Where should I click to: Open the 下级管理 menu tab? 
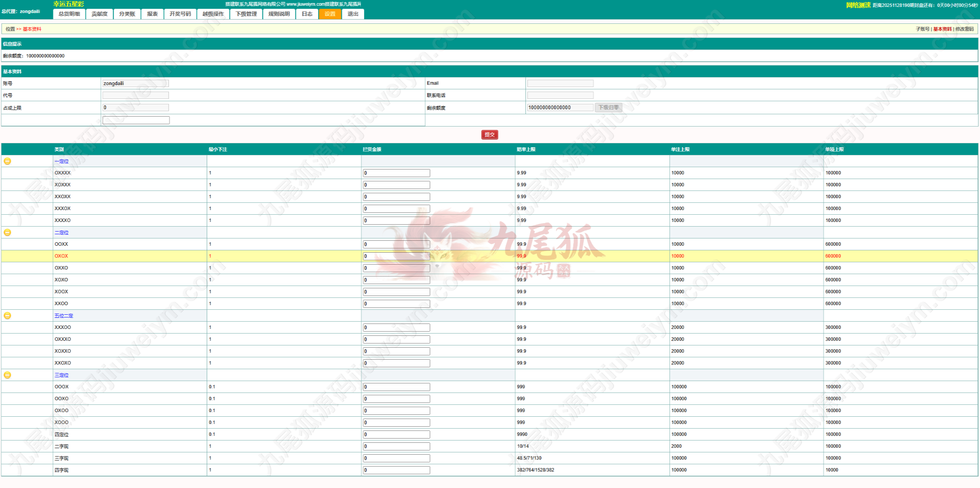coord(246,14)
